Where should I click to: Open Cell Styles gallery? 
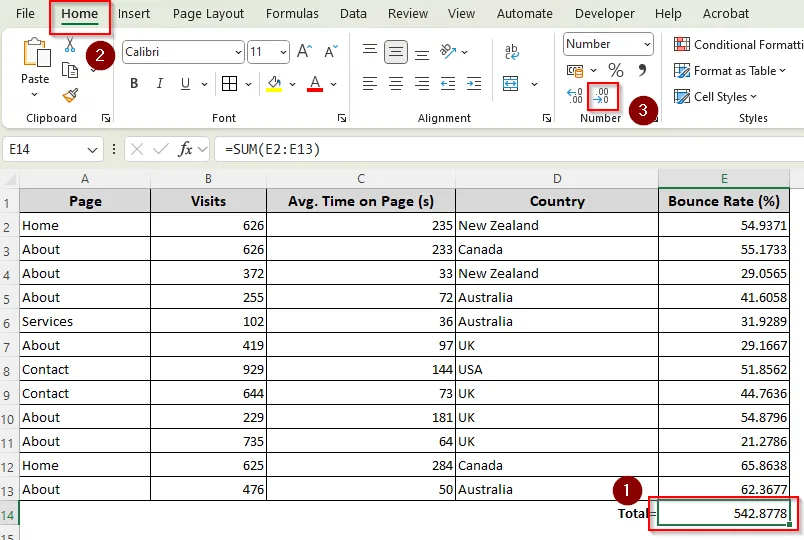click(x=715, y=96)
